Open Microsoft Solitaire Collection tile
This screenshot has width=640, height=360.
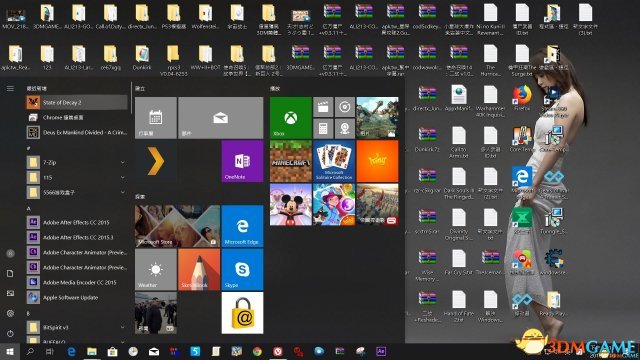(x=334, y=161)
